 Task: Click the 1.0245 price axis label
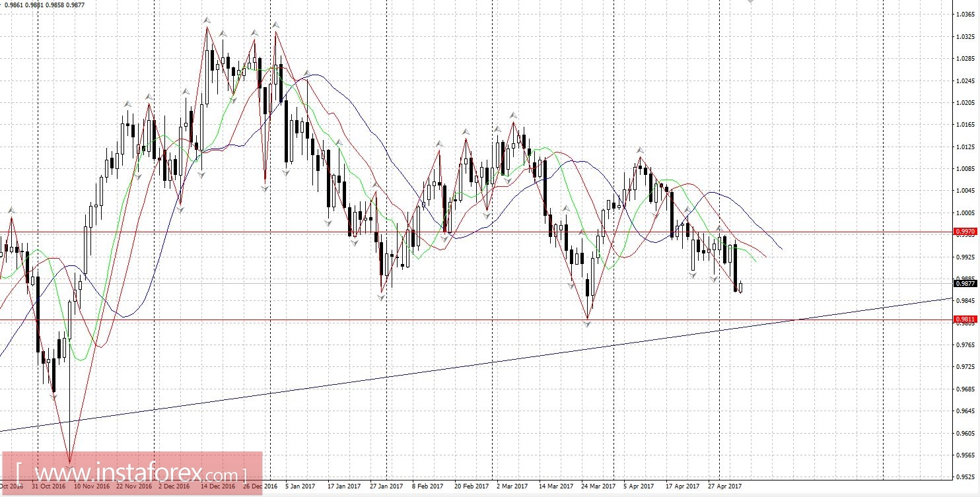click(x=965, y=81)
